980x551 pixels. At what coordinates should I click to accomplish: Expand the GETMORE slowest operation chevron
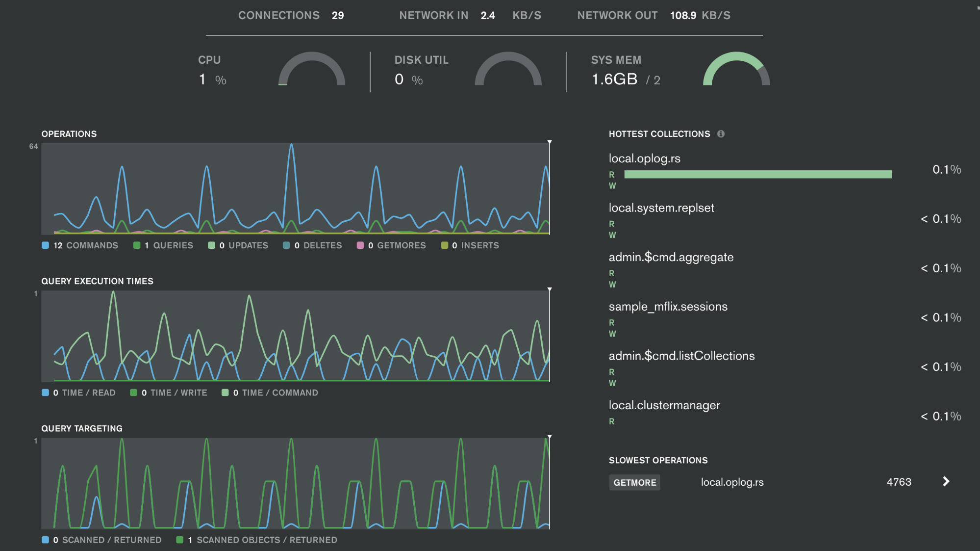[x=946, y=482]
